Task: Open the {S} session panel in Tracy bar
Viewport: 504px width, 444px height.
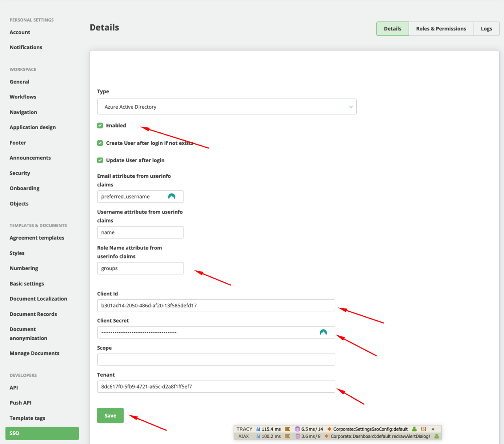Action: [424, 429]
